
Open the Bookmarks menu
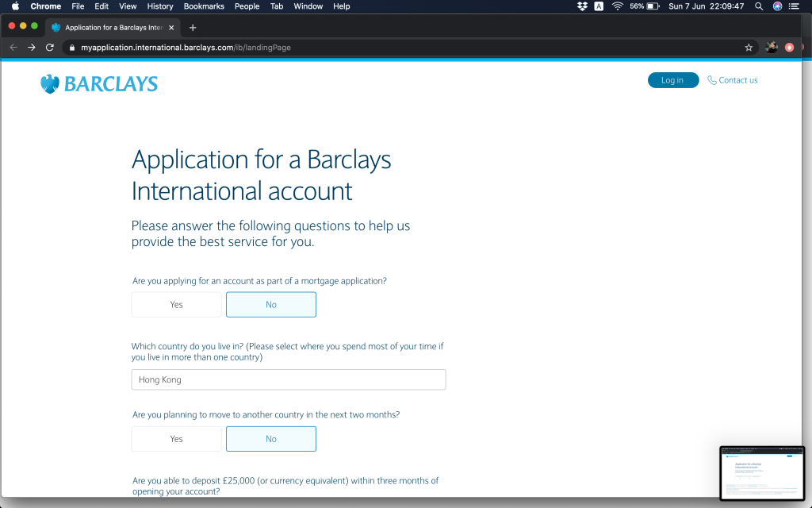204,6
